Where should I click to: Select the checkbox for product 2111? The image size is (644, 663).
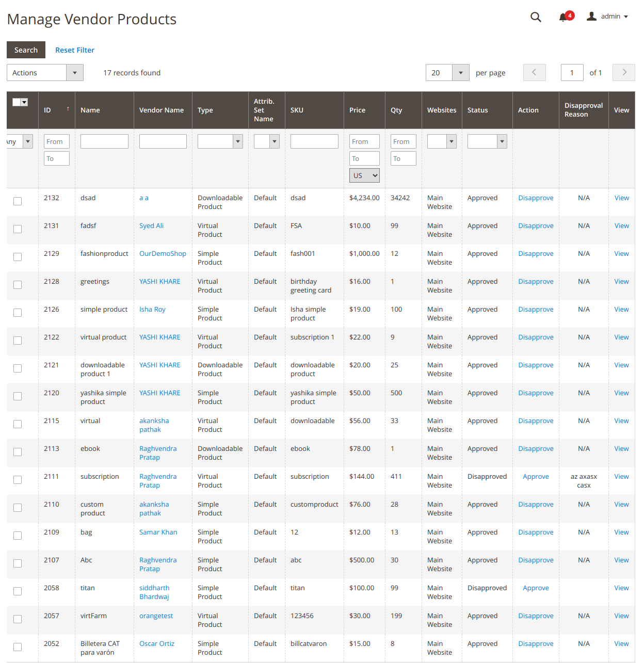(18, 480)
